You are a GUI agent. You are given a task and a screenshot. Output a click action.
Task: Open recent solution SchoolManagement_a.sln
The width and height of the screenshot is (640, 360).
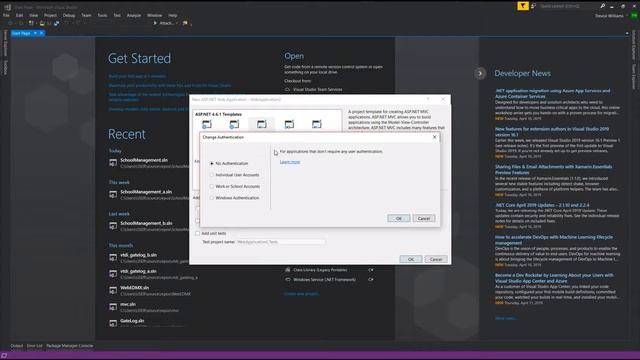(146, 192)
